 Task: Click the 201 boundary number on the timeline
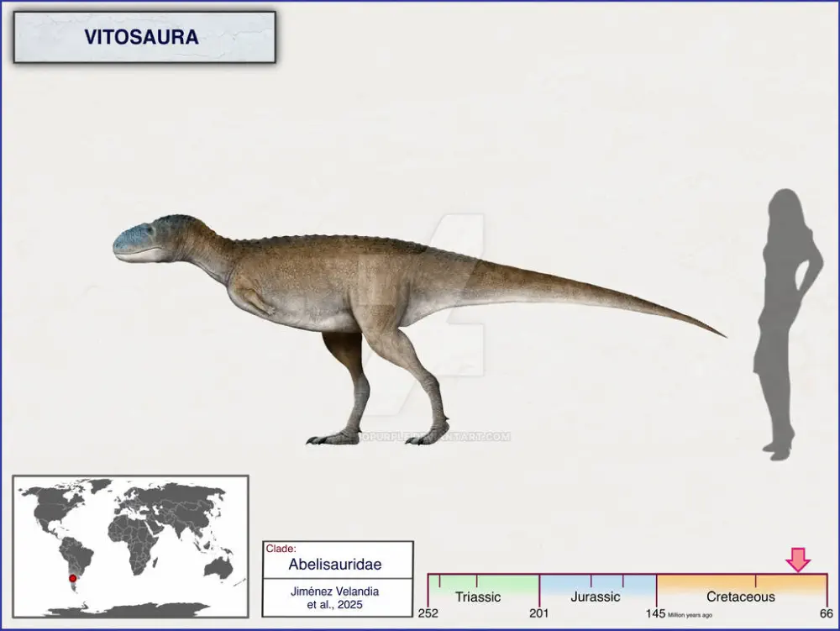[x=539, y=613]
